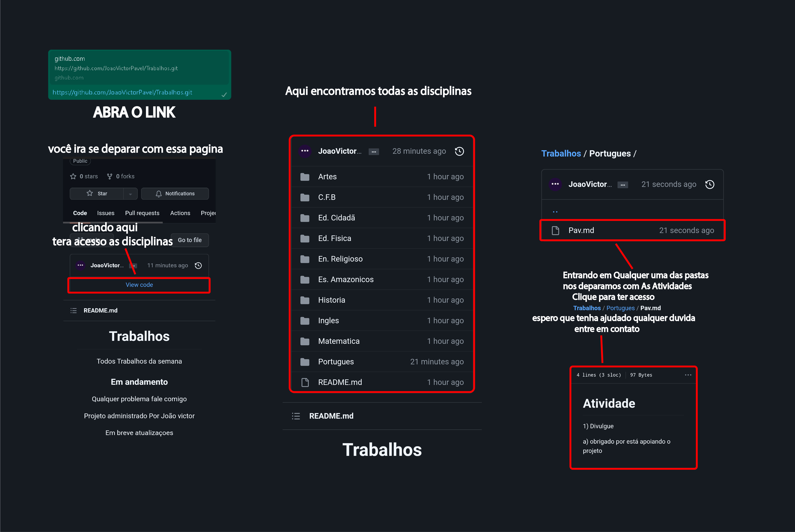The height and width of the screenshot is (532, 795).
Task: Open history clock beside 21 seconds ago
Action: (710, 184)
